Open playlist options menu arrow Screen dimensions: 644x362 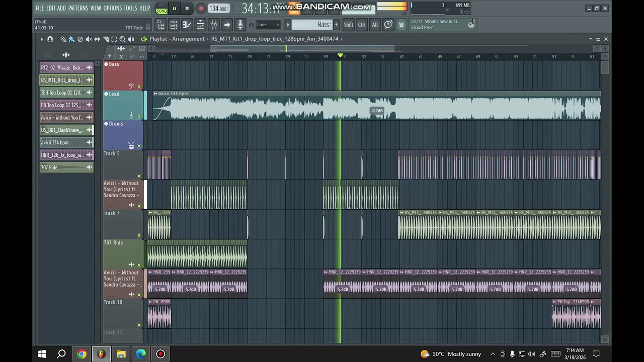(42, 39)
